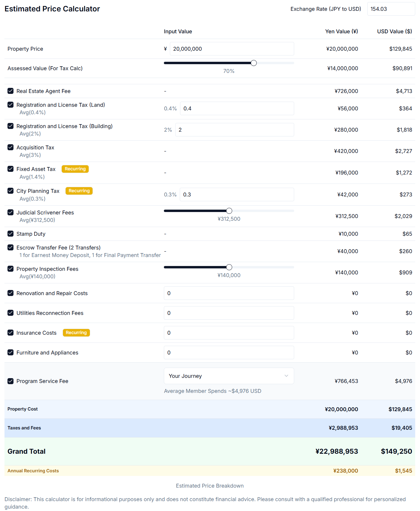
Task: Toggle the Furniture and Appliances checkbox
Action: [x=10, y=352]
